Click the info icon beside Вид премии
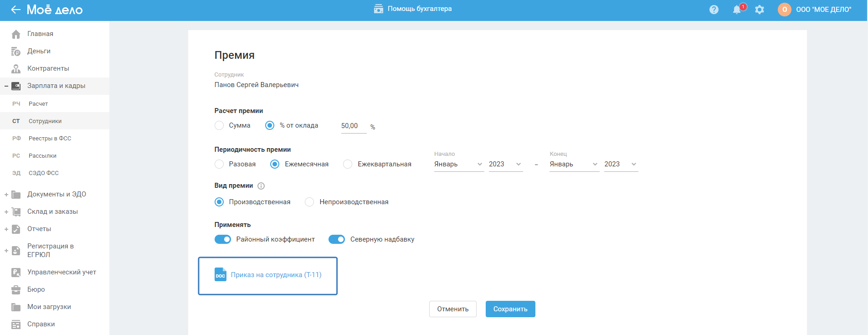This screenshot has width=868, height=335. click(261, 186)
